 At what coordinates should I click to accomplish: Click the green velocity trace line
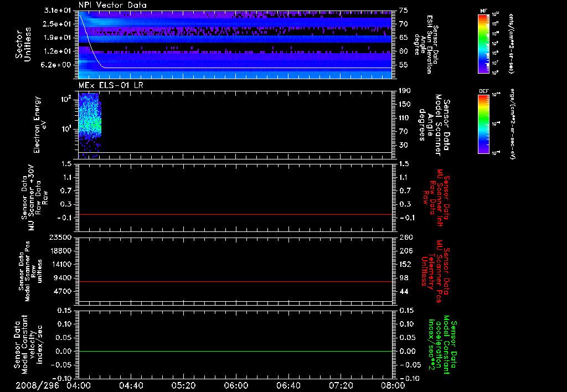[x=235, y=351]
